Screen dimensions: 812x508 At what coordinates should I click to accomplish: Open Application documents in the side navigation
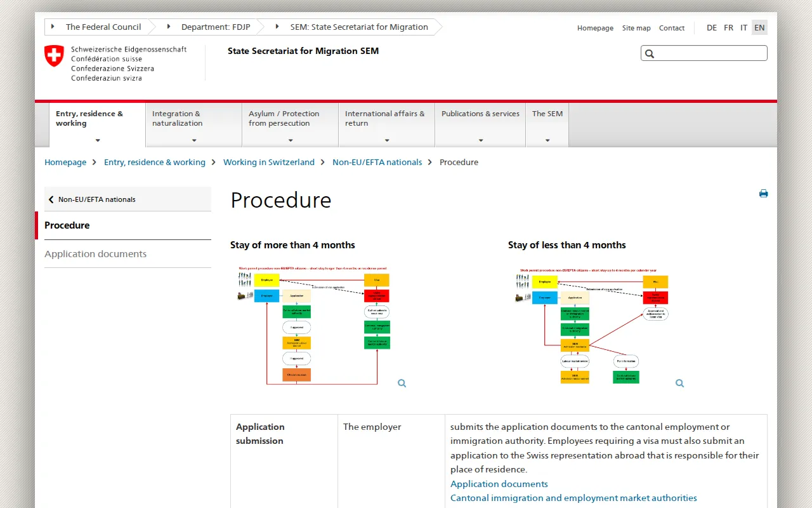tap(128, 254)
